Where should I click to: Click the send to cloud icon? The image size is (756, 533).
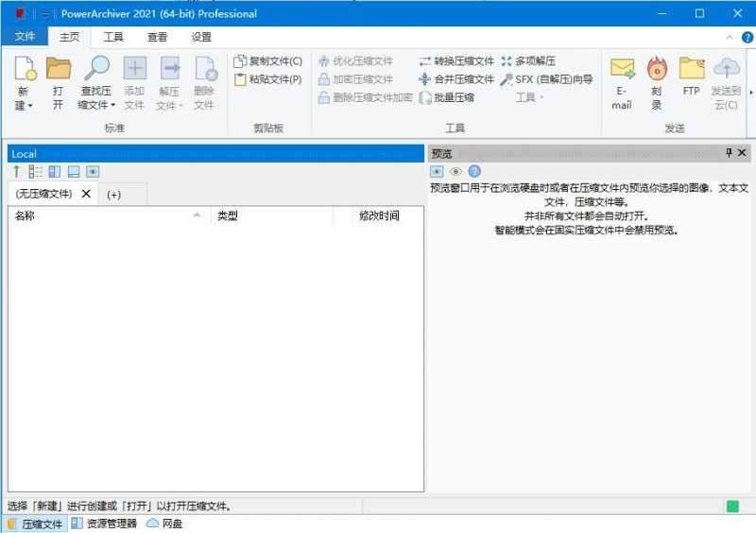pyautogui.click(x=727, y=68)
